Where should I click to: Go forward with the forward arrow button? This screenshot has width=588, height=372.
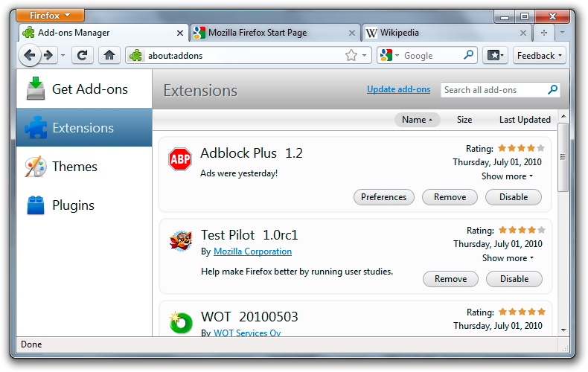point(48,56)
